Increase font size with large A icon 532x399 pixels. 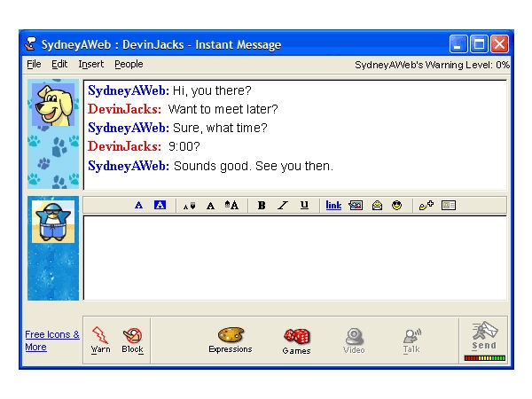pyautogui.click(x=231, y=205)
